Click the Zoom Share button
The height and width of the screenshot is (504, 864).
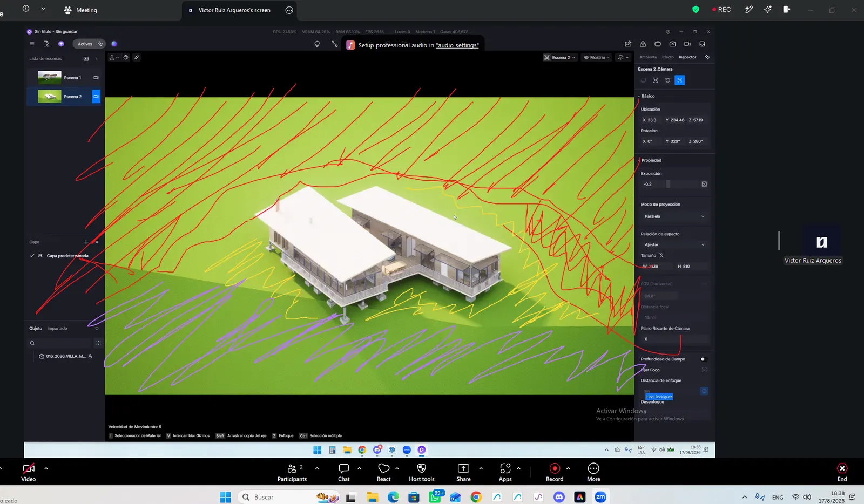[463, 472]
